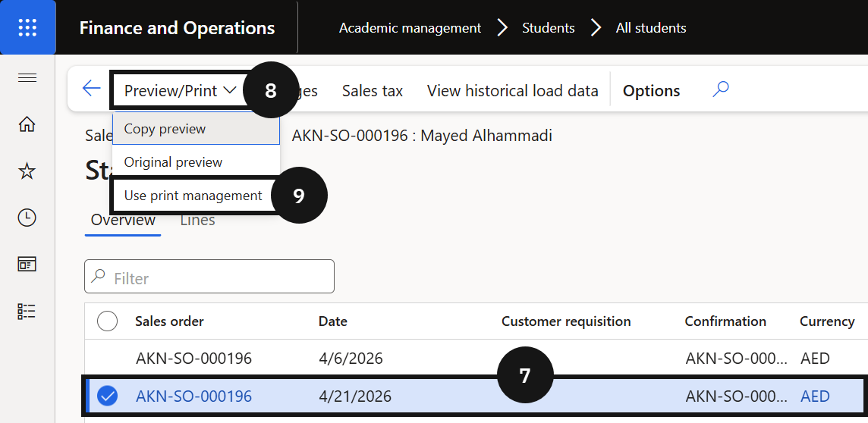The height and width of the screenshot is (423, 868).
Task: Open Recent clock icon in the sidebar
Action: pyautogui.click(x=27, y=218)
